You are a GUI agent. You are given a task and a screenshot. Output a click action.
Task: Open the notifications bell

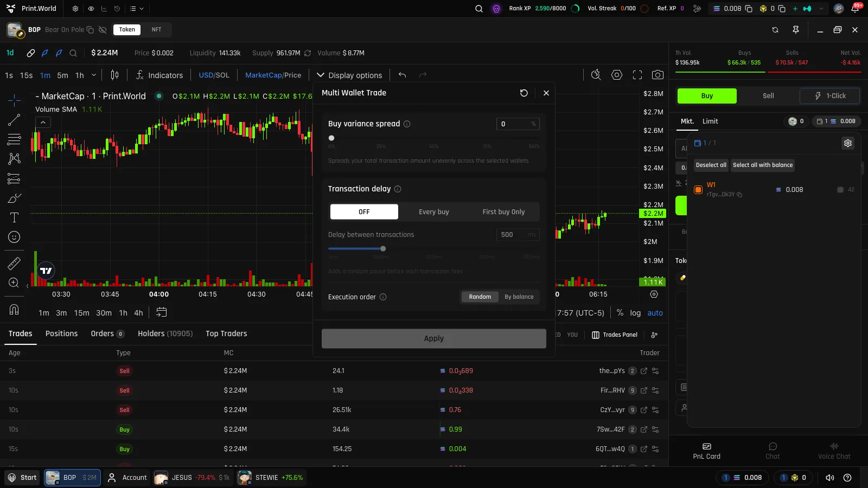point(856,9)
